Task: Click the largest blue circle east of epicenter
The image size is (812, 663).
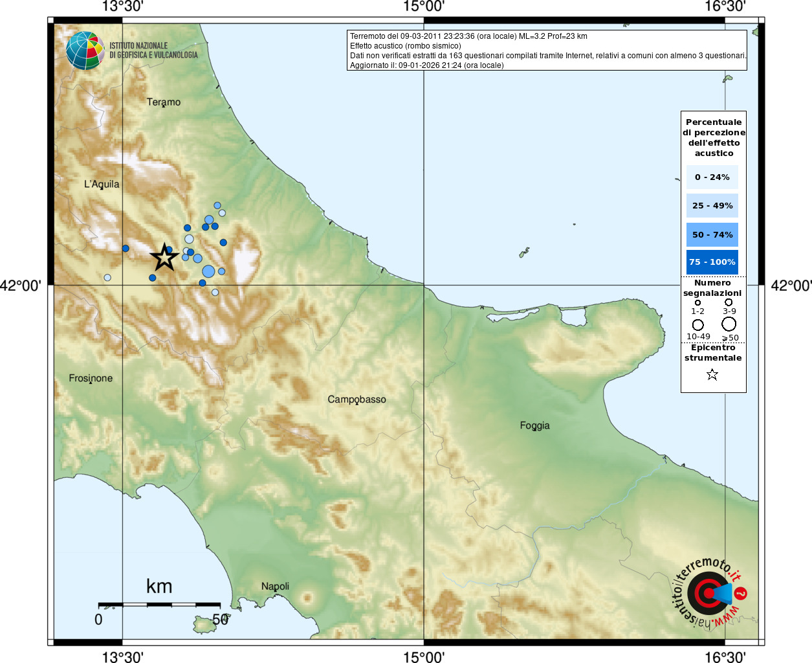Action: pos(208,271)
